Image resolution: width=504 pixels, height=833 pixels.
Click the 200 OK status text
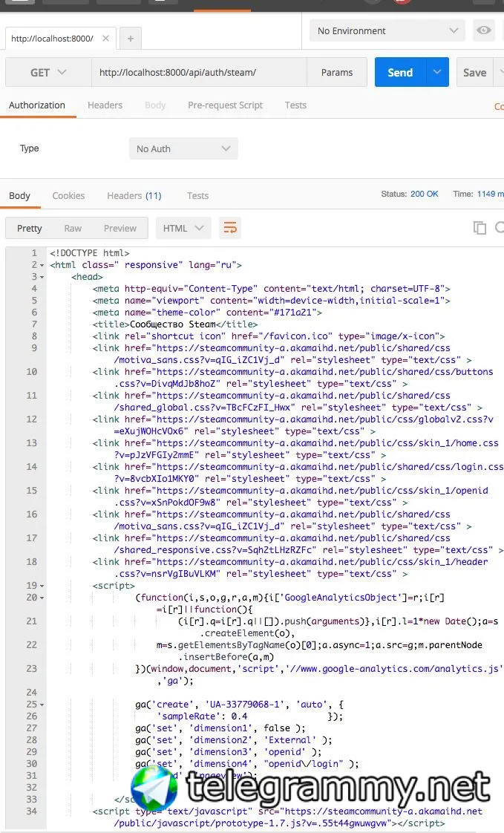click(x=425, y=194)
